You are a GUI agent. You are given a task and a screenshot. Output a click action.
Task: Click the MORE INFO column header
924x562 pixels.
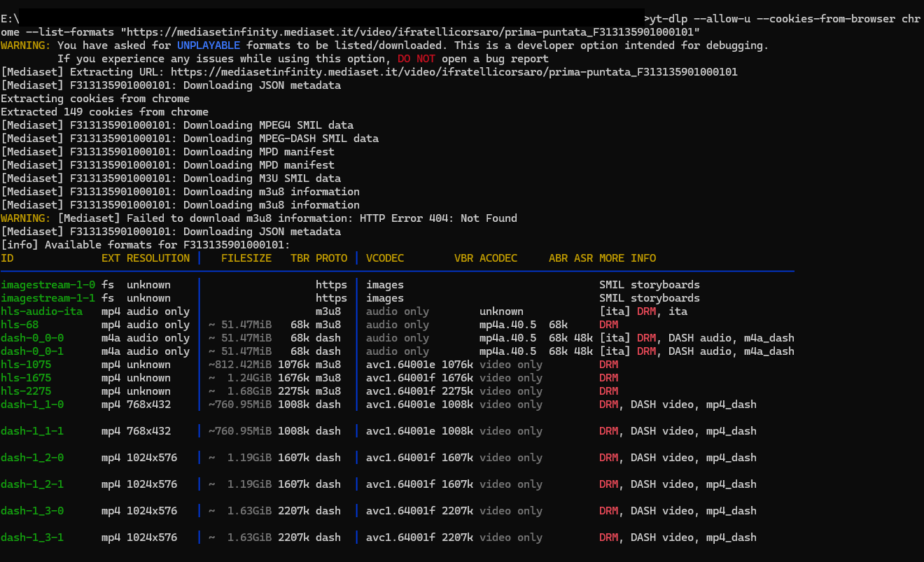click(x=627, y=258)
